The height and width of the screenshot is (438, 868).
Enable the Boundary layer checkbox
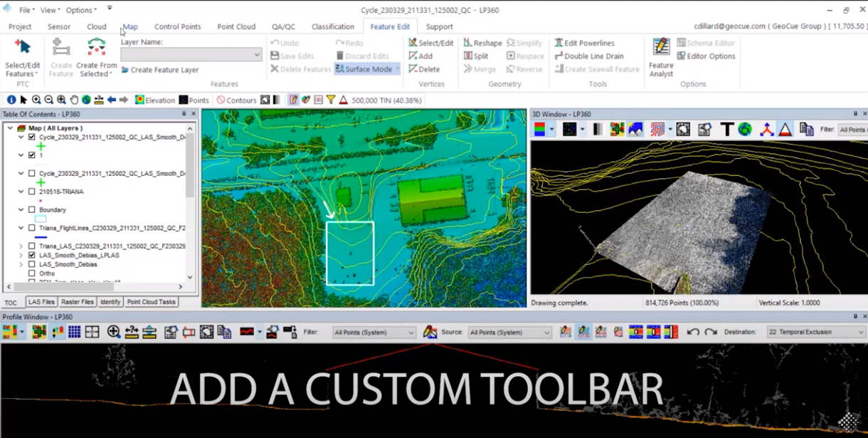(x=31, y=210)
